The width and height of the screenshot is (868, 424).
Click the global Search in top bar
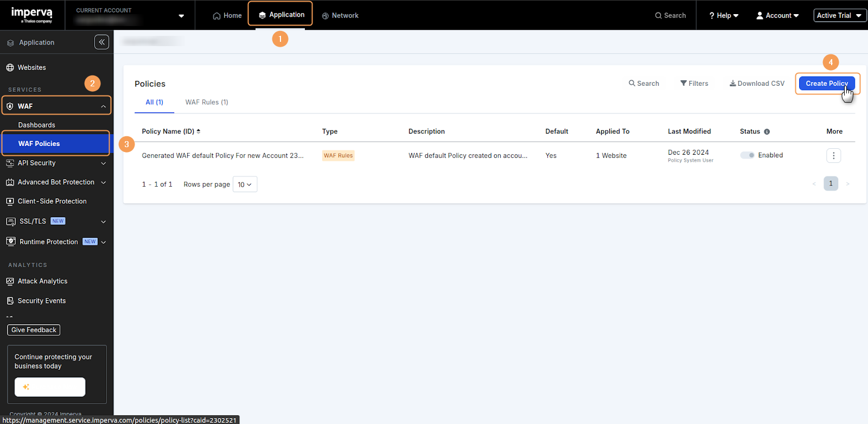[x=671, y=16]
